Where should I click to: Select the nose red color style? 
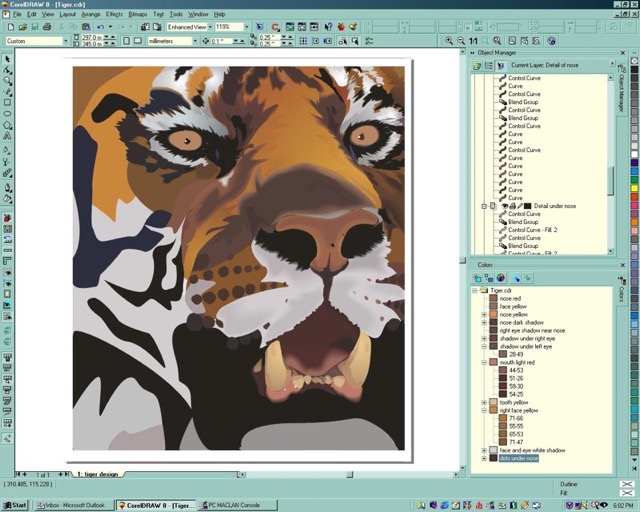[x=510, y=298]
